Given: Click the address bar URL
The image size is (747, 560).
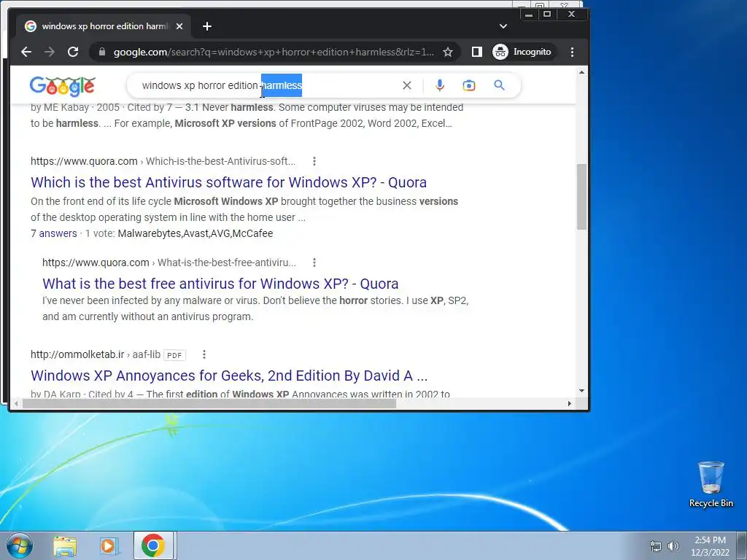Looking at the screenshot, I should 274,52.
